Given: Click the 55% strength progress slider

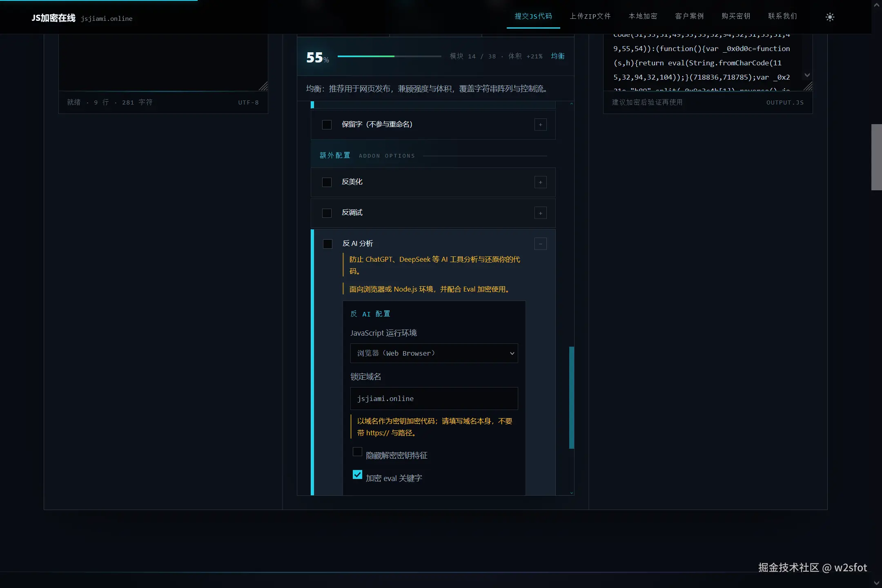Looking at the screenshot, I should pyautogui.click(x=389, y=56).
